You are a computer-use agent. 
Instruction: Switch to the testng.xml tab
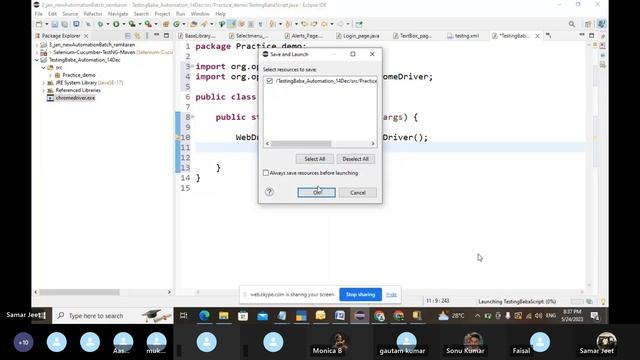(x=463, y=36)
